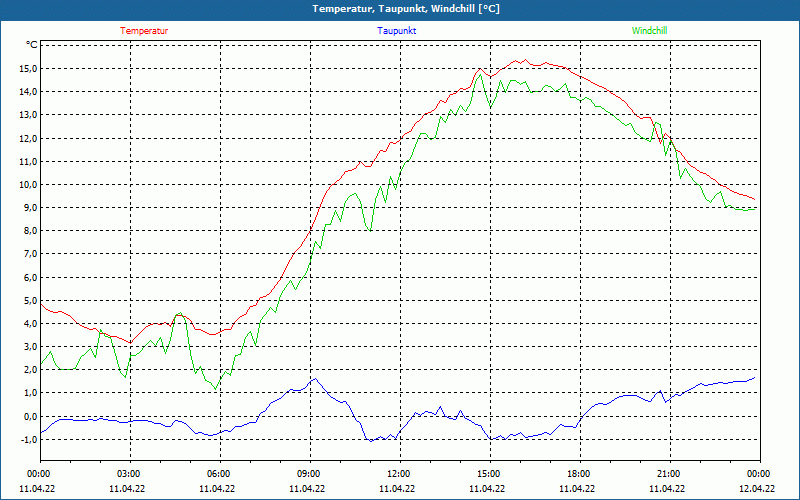Select the 5,0 y-axis tick label
Viewport: 800px width, 500px height.
[x=29, y=301]
